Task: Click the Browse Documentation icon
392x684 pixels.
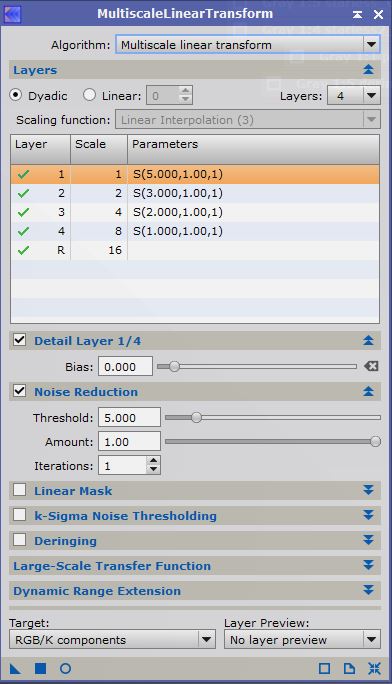Action: pos(349,668)
